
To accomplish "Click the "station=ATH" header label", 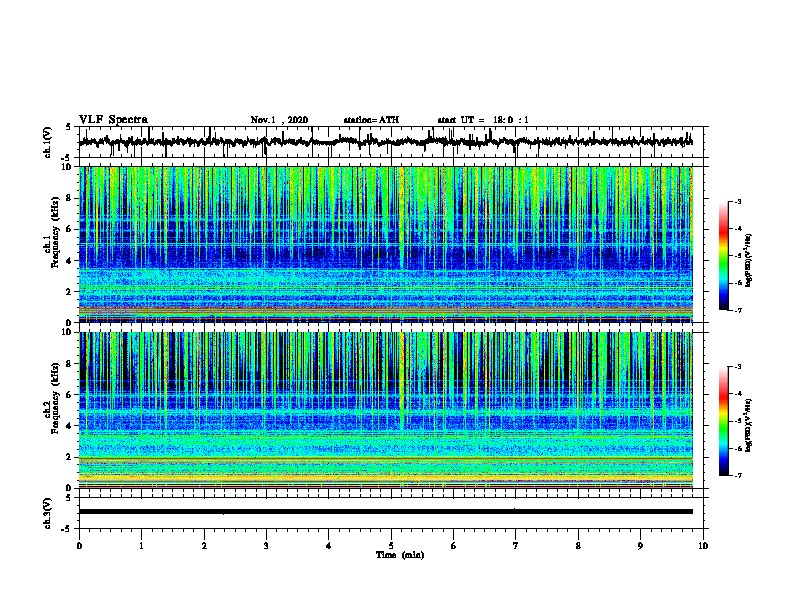I will (371, 120).
